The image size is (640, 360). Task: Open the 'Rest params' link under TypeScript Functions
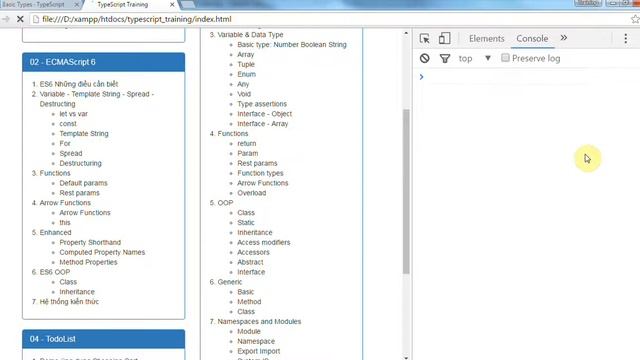[x=257, y=163]
